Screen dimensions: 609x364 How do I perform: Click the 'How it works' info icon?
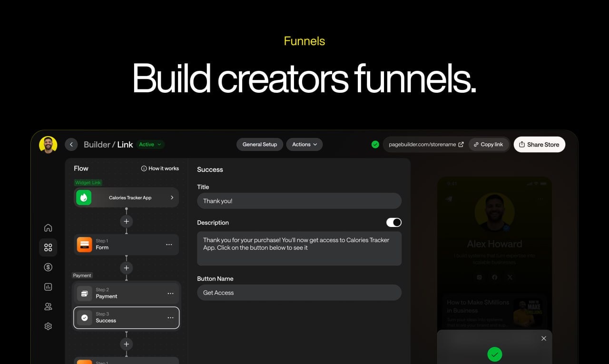tap(143, 168)
